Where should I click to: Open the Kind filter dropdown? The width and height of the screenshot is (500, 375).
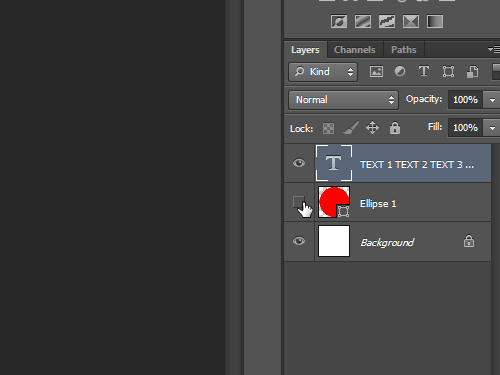(x=323, y=72)
